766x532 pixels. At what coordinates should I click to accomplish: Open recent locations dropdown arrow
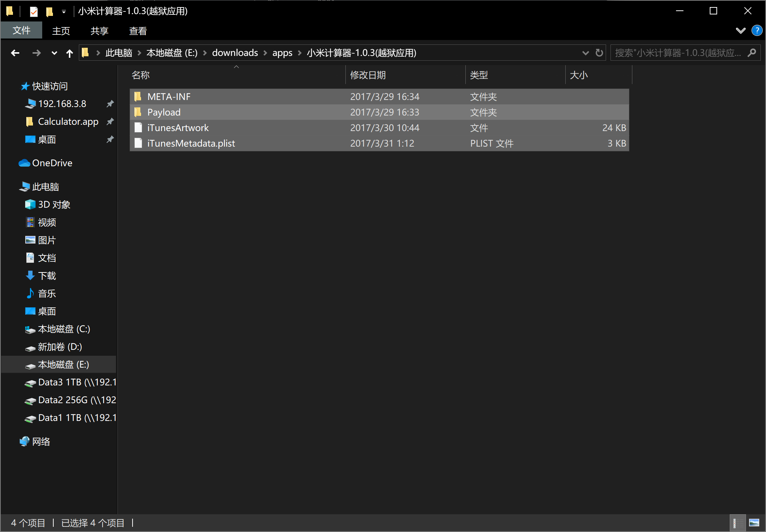click(x=54, y=53)
